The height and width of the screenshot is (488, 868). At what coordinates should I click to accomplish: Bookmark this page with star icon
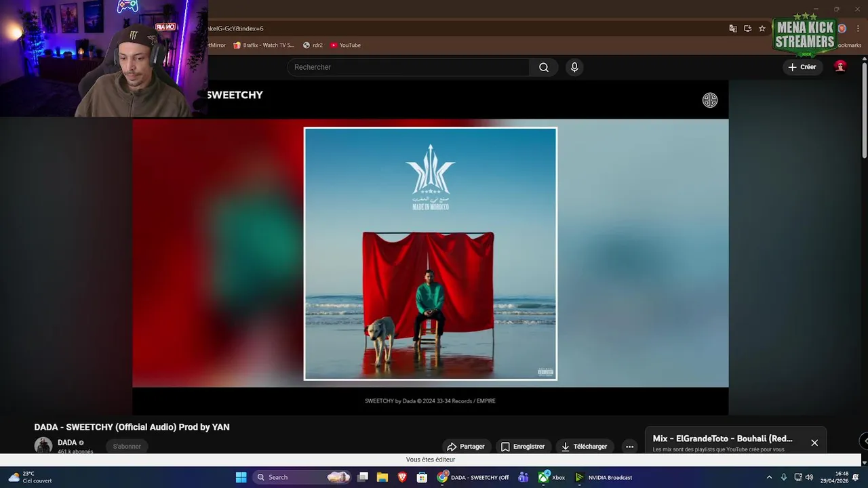coord(762,28)
